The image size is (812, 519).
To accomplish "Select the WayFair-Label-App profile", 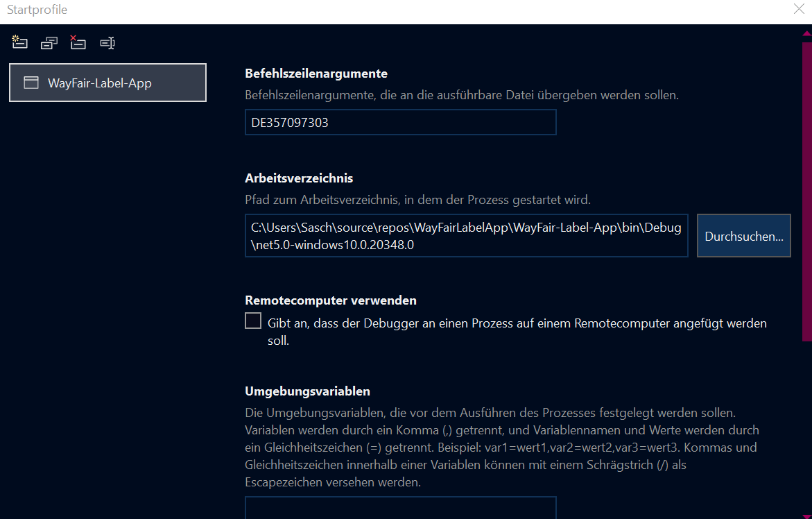I will coord(107,83).
